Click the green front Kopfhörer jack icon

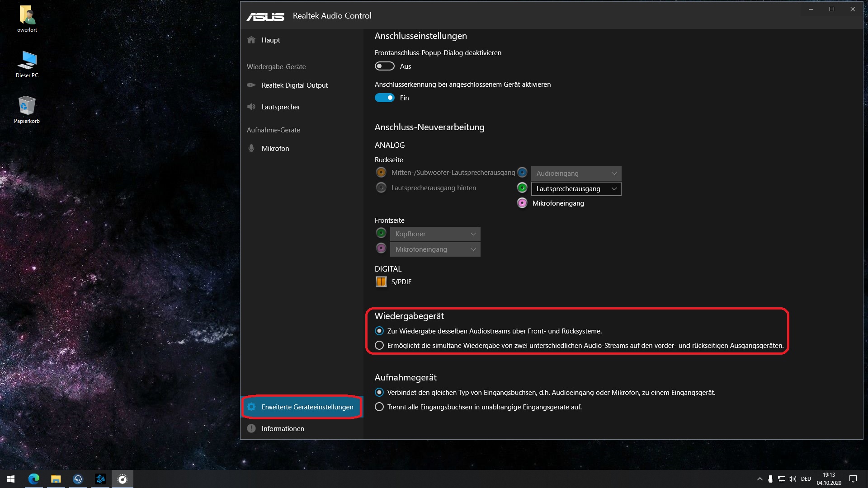point(381,233)
